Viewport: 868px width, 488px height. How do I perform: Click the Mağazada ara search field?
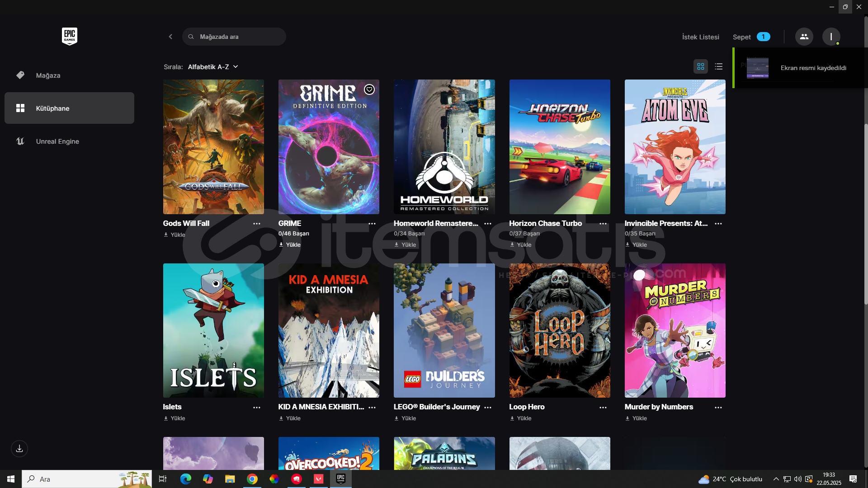[x=234, y=37]
